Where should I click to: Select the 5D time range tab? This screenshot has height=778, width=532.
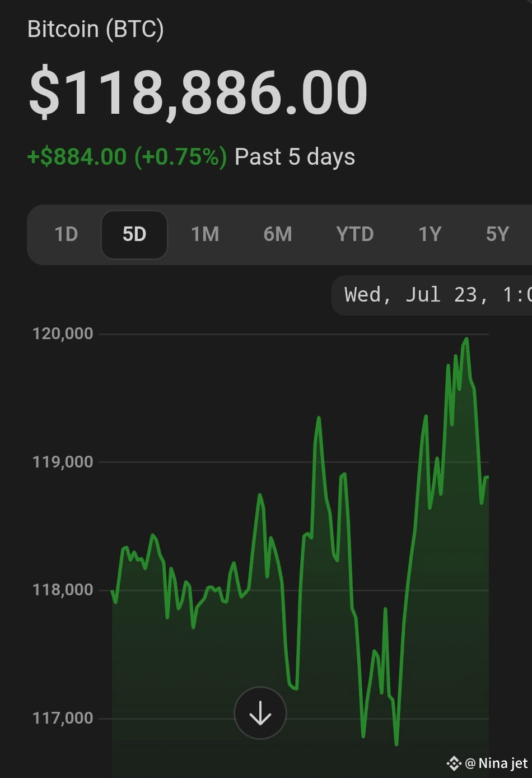tap(134, 234)
